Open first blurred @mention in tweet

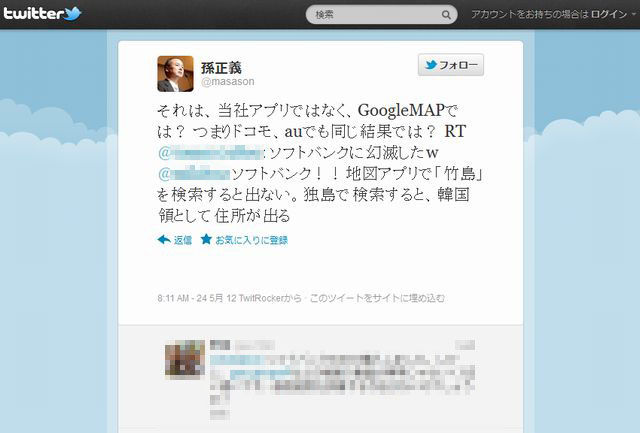point(211,153)
